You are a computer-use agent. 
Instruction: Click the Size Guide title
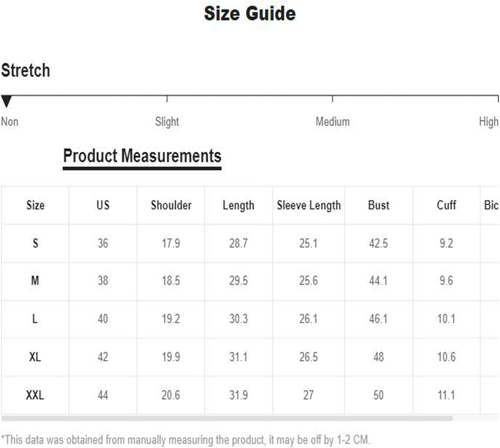coord(250,13)
